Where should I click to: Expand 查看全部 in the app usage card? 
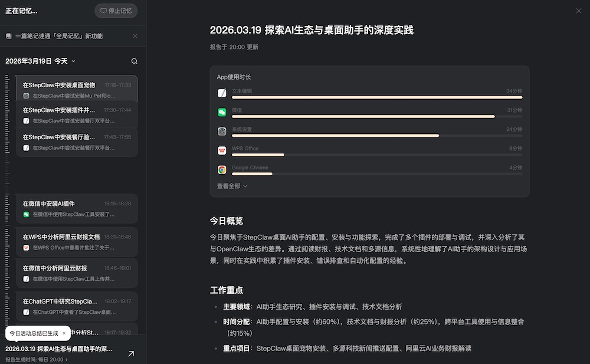232,186
